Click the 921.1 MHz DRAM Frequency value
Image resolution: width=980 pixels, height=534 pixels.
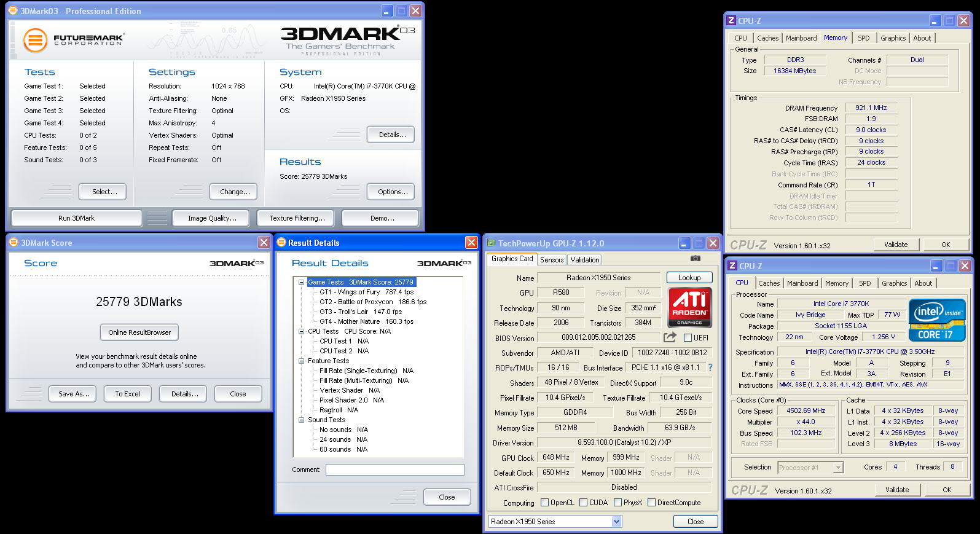[871, 108]
